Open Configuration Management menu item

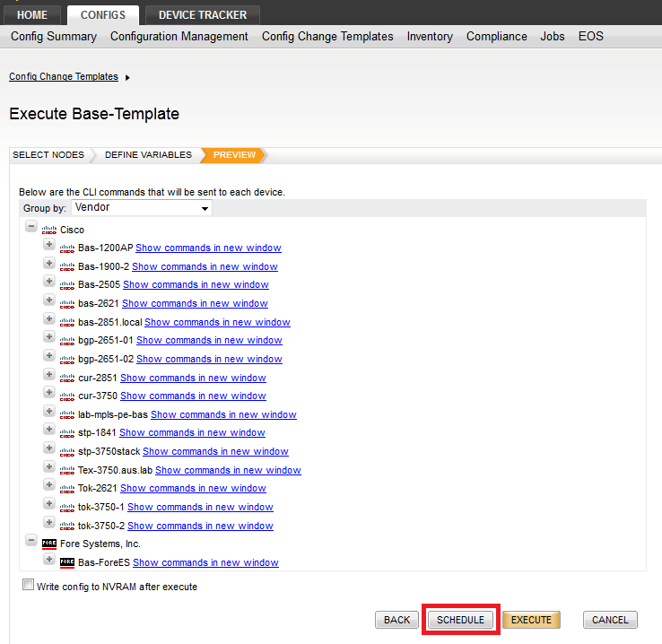[179, 36]
